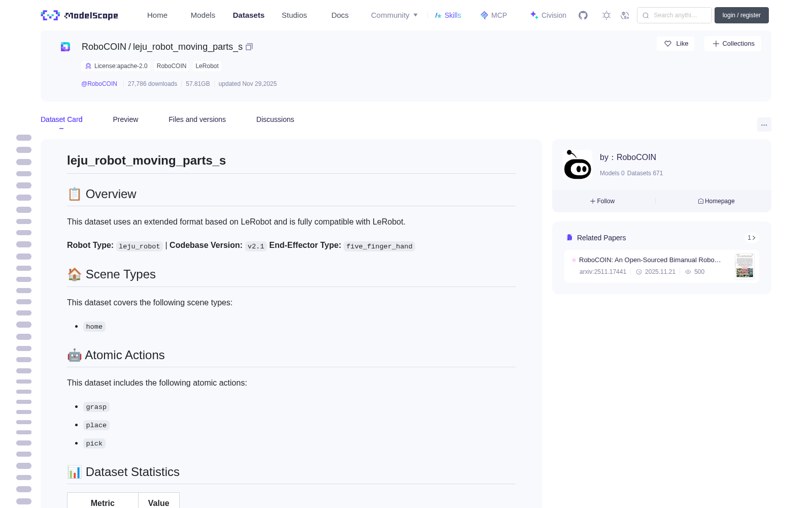
Task: Click the eye views icon showing 500
Action: coord(688,272)
